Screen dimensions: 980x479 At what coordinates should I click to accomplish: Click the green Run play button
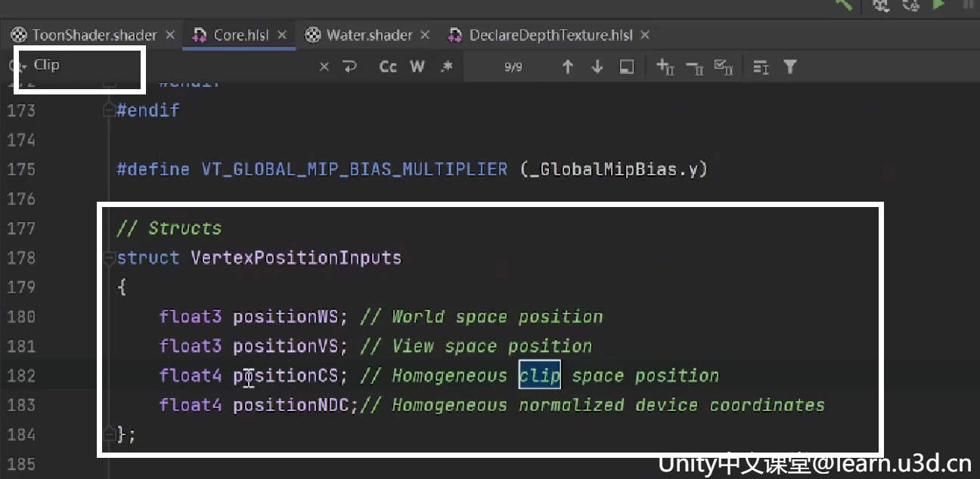click(938, 4)
